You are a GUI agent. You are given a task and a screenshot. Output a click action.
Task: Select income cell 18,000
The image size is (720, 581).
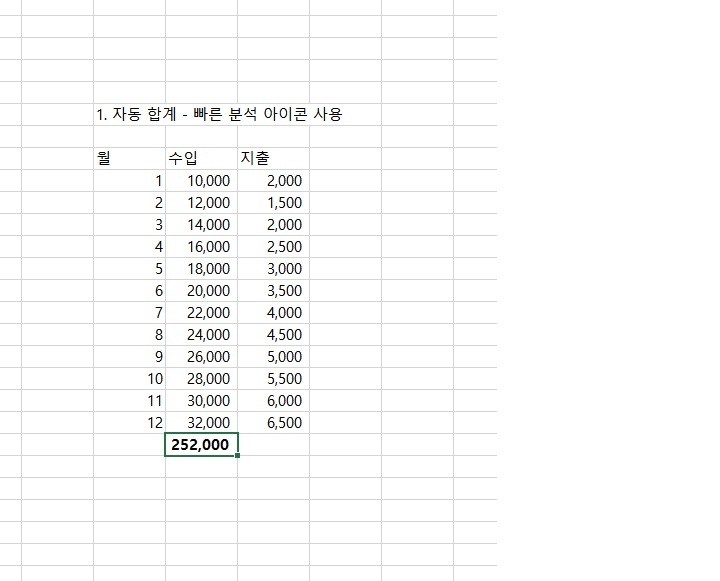[201, 269]
